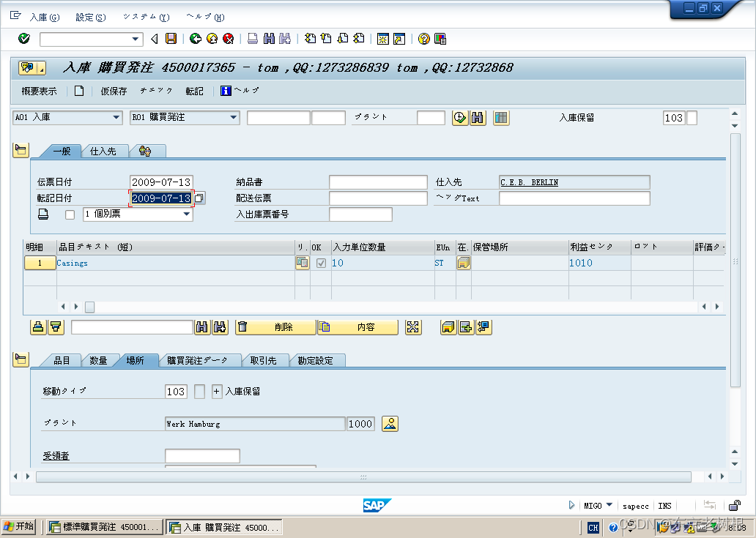This screenshot has width=756, height=538.
Task: Click the Casings row line item icon
Action: (303, 263)
